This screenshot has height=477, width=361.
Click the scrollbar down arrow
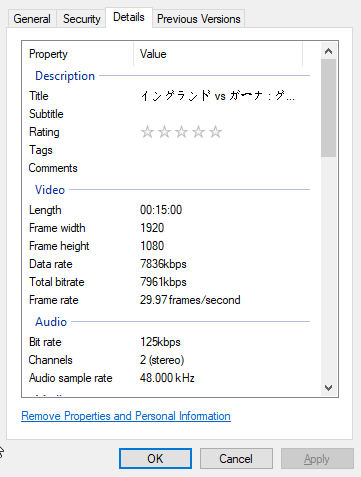tap(328, 388)
